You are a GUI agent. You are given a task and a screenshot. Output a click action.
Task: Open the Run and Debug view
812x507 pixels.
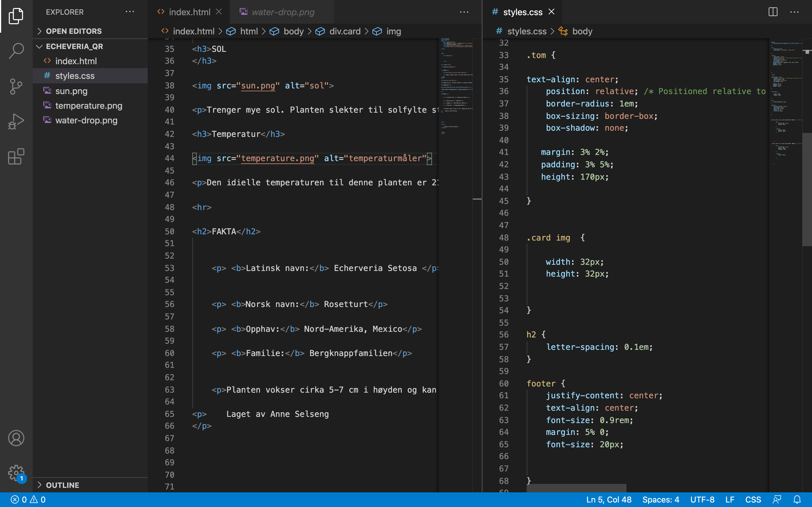click(16, 121)
